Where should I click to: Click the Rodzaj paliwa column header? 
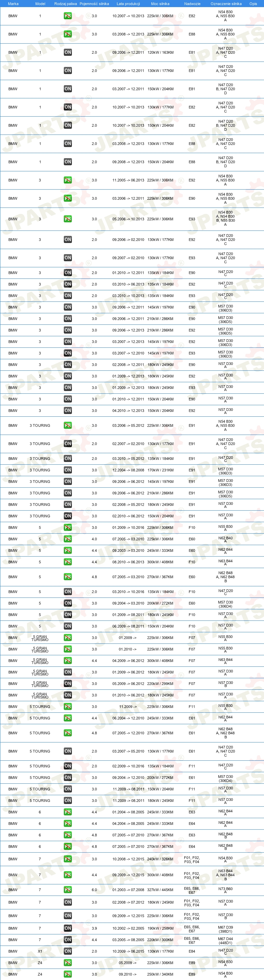point(65,4)
